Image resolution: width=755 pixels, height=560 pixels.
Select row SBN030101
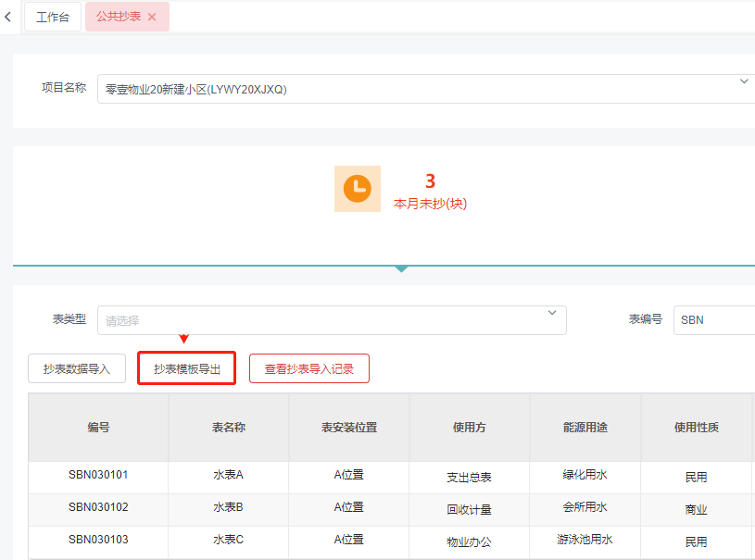pyautogui.click(x=98, y=476)
